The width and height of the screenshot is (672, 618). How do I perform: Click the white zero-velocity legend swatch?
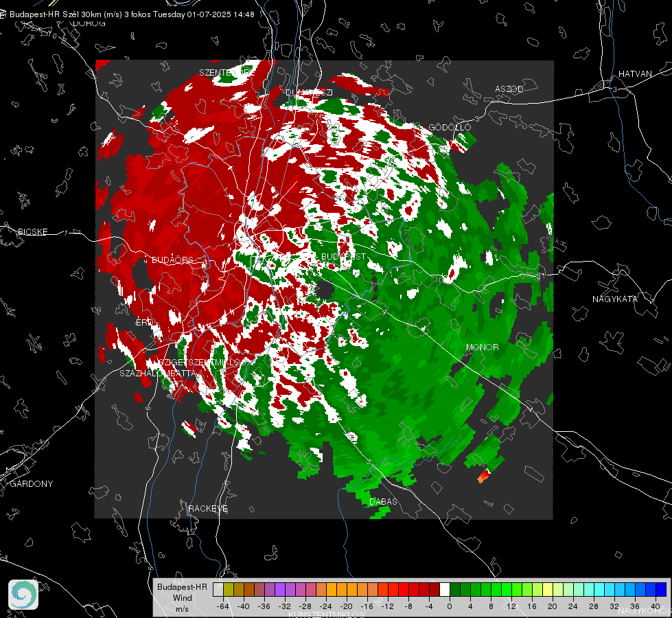click(445, 590)
